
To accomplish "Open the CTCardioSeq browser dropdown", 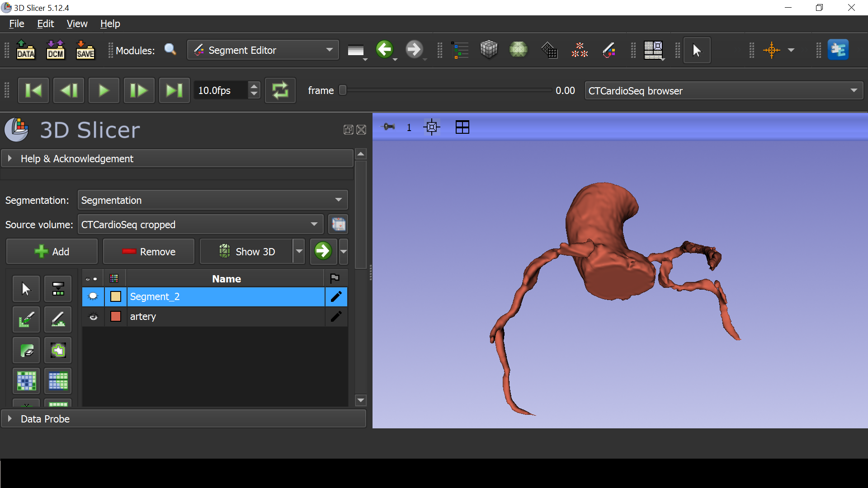I will click(x=723, y=91).
